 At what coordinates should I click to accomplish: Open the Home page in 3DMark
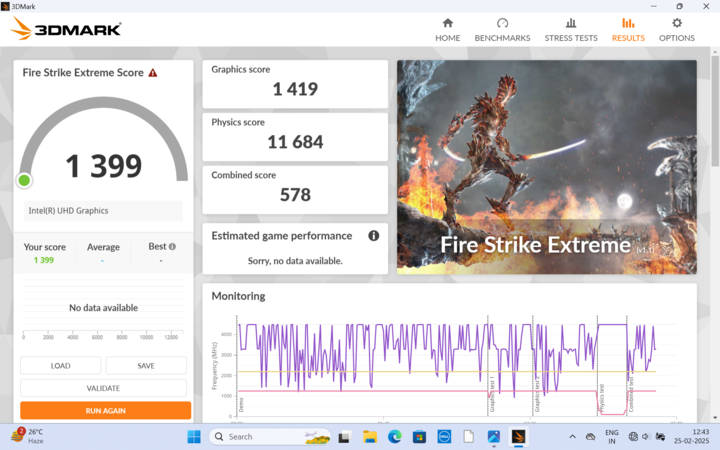tap(448, 30)
